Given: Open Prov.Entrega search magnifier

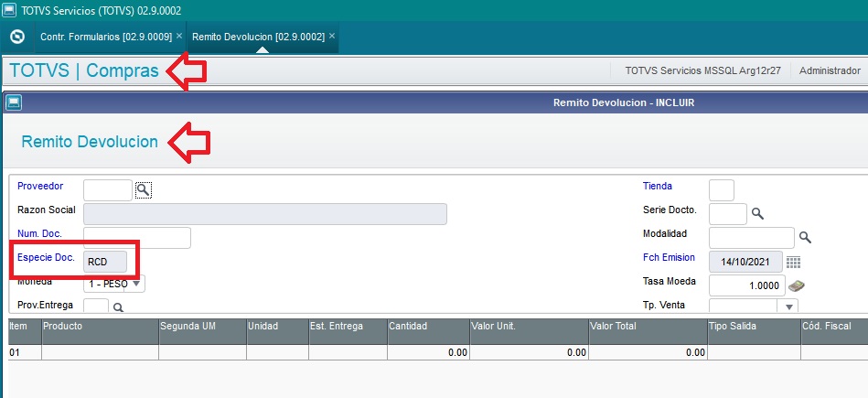Looking at the screenshot, I should [x=118, y=307].
